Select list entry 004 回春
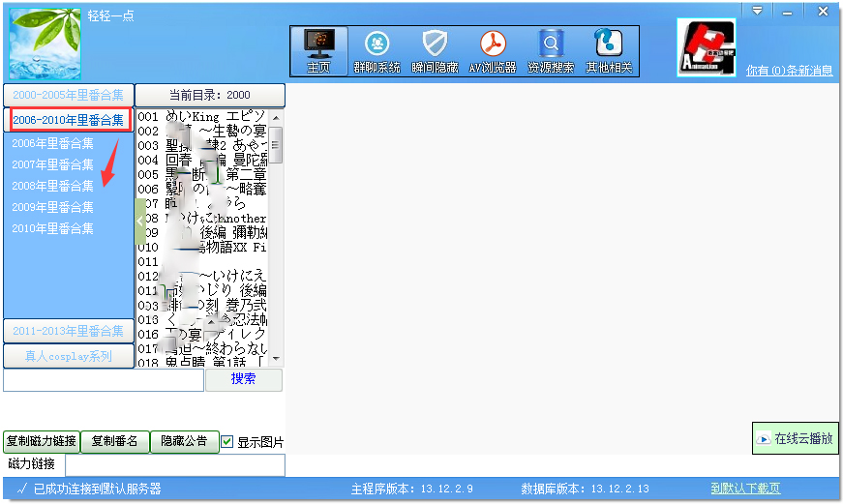 click(202, 161)
